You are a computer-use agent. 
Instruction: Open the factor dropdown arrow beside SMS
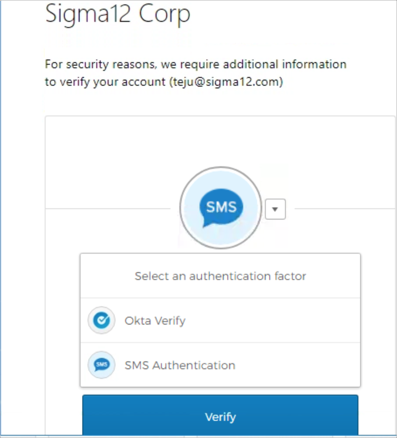pos(275,209)
